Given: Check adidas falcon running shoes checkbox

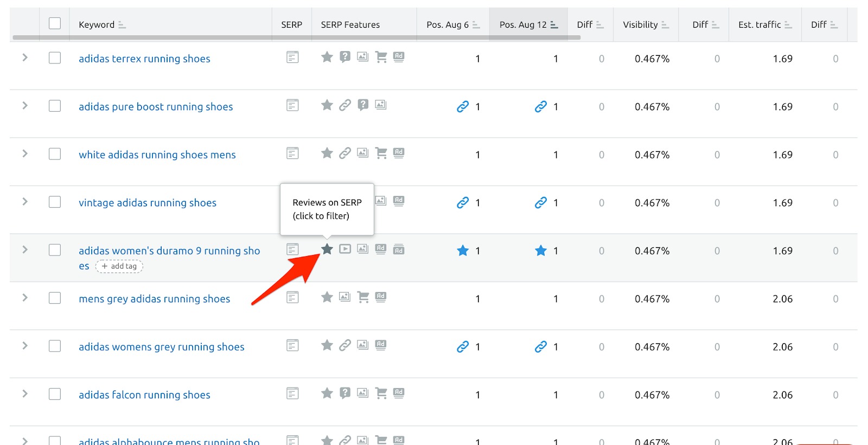Looking at the screenshot, I should pos(55,393).
